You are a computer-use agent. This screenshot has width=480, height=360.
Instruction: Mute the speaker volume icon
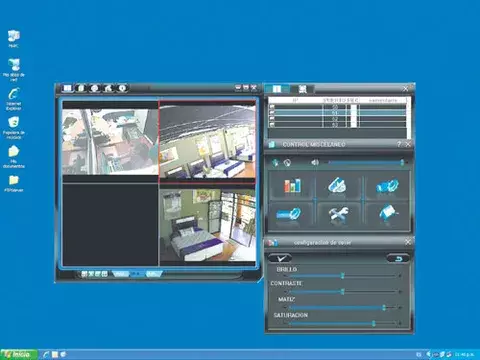[315, 162]
